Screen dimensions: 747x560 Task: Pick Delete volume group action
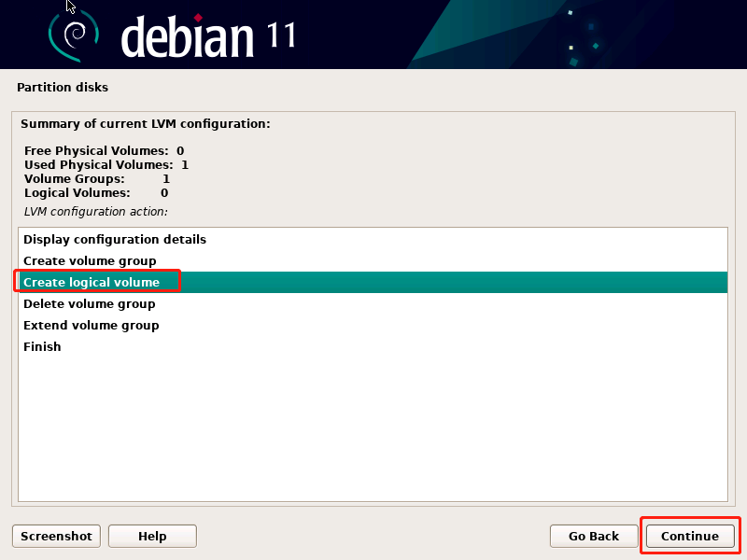tap(373, 304)
